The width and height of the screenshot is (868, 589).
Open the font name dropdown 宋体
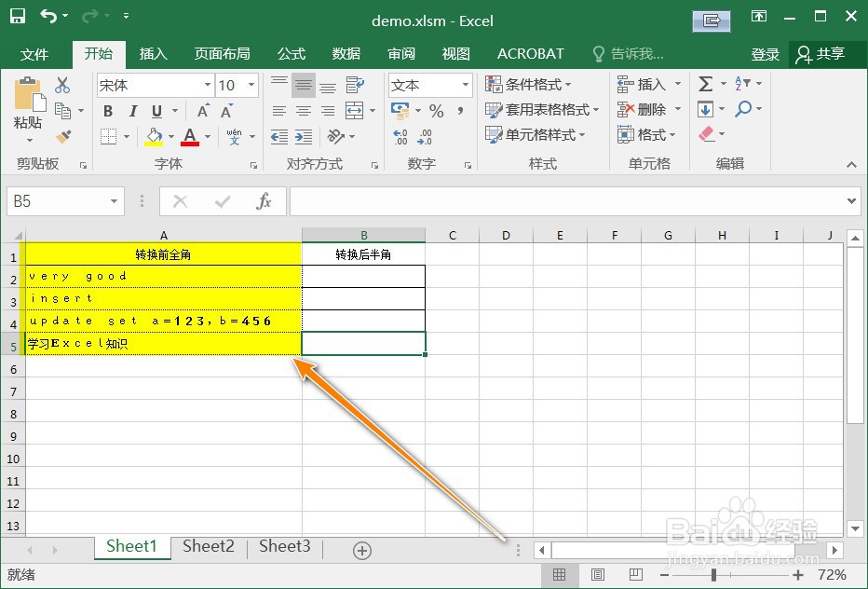[x=208, y=86]
